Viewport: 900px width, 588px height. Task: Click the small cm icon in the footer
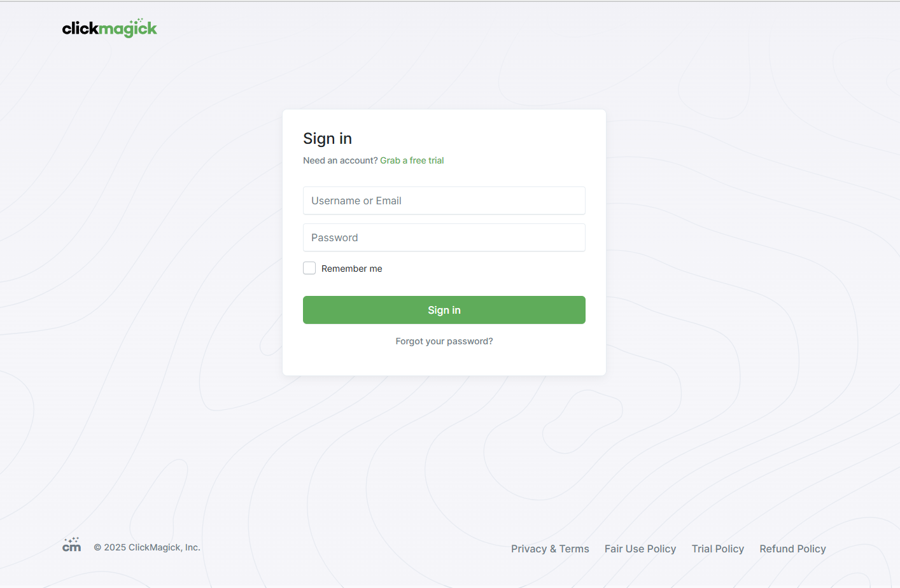72,544
